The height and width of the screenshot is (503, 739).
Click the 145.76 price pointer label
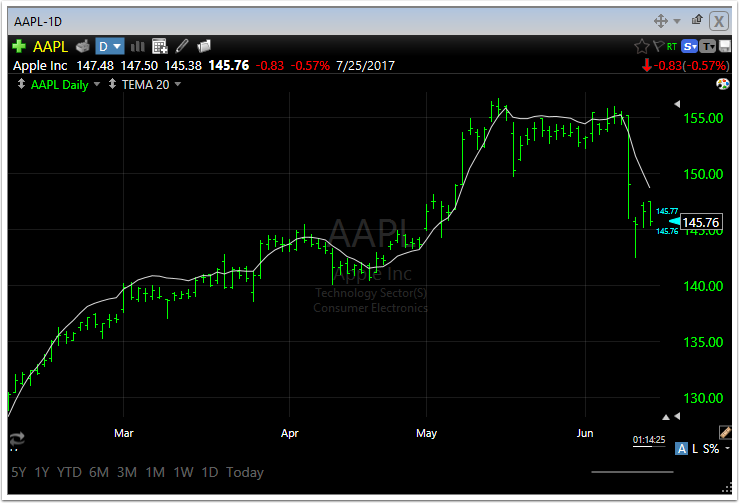coord(700,222)
